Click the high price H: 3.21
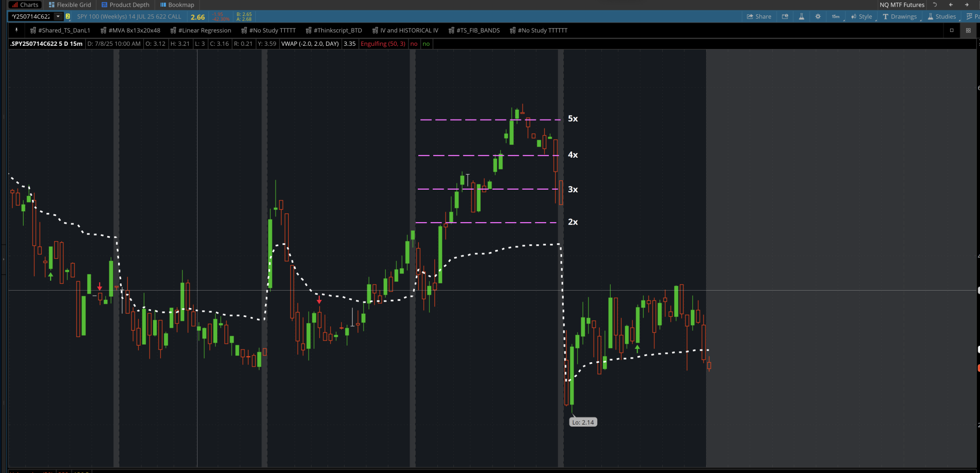980x473 pixels. coord(180,44)
